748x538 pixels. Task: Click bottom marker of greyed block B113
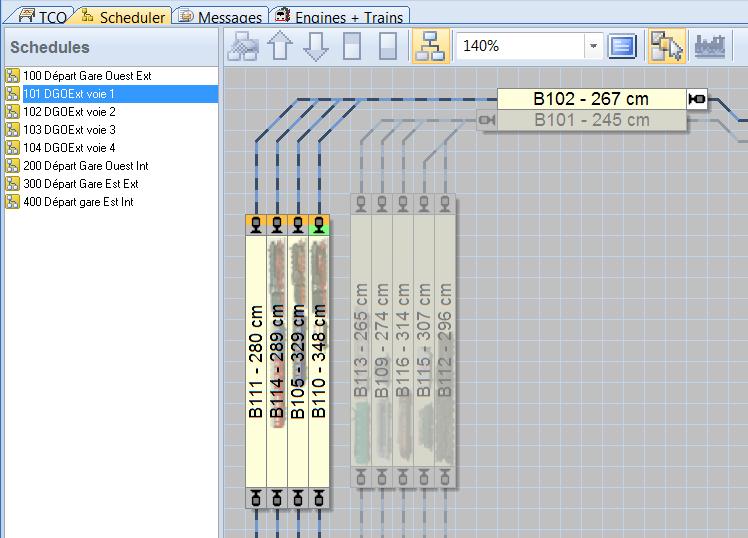click(x=361, y=477)
